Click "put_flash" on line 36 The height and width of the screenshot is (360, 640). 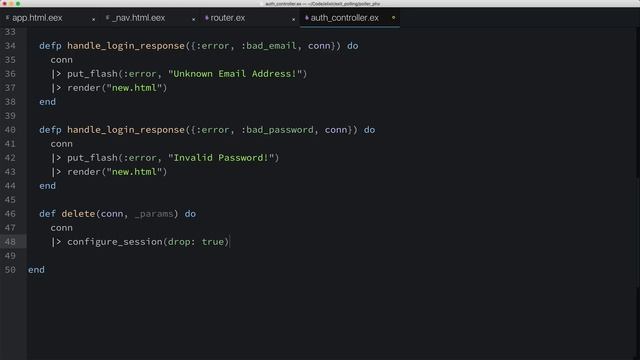[92, 74]
